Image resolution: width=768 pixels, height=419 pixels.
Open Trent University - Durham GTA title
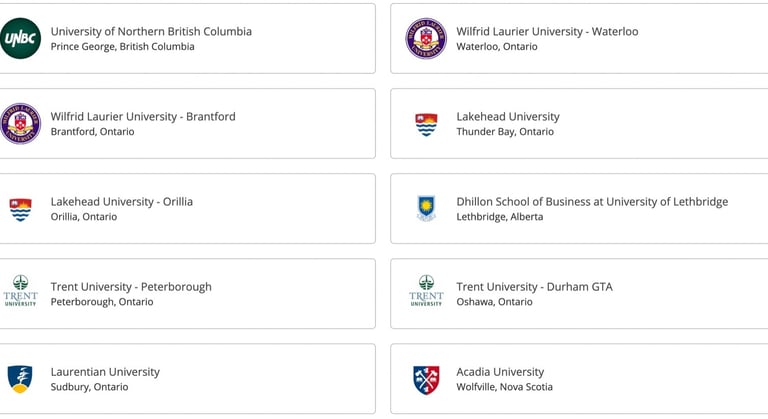tap(534, 287)
